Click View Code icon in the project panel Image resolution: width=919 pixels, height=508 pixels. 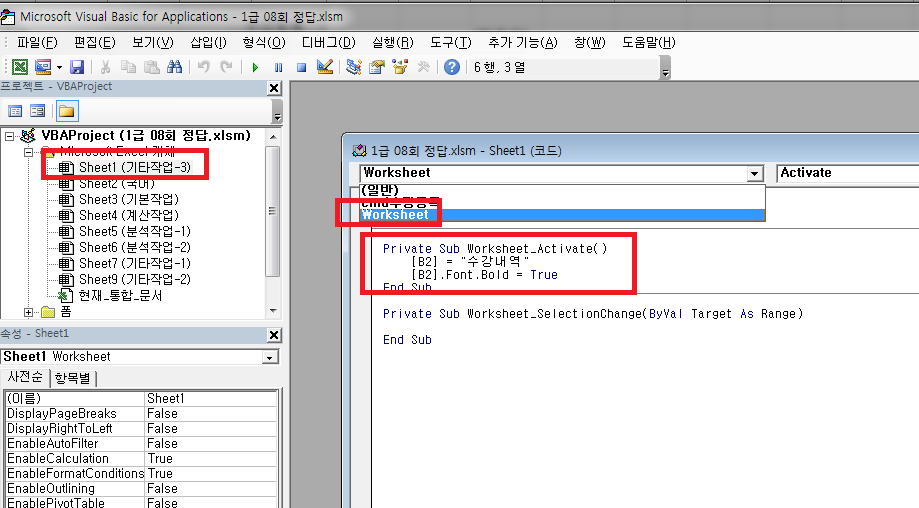pos(15,111)
